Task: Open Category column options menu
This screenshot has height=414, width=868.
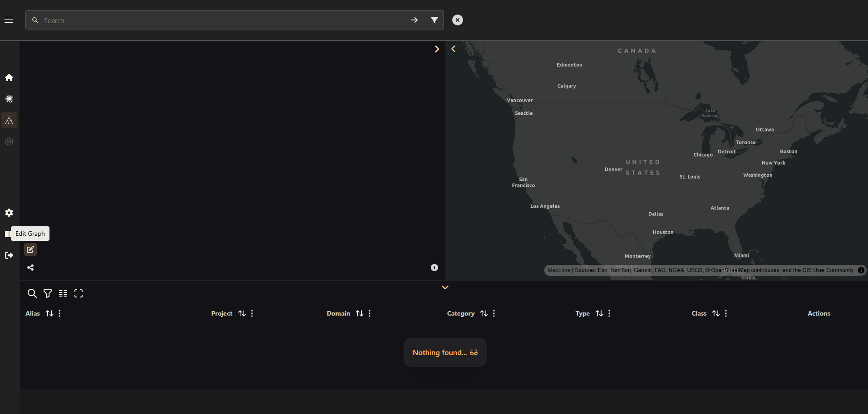Action: 494,313
